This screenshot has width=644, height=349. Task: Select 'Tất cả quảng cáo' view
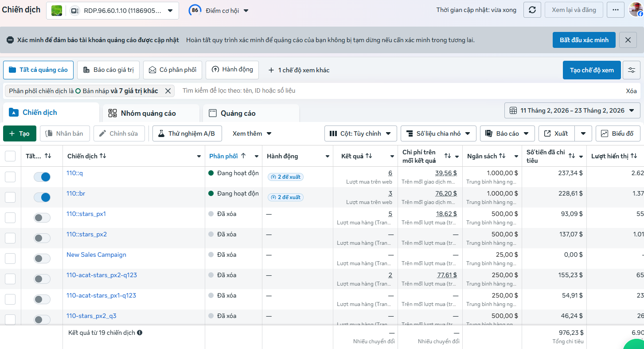coord(38,70)
